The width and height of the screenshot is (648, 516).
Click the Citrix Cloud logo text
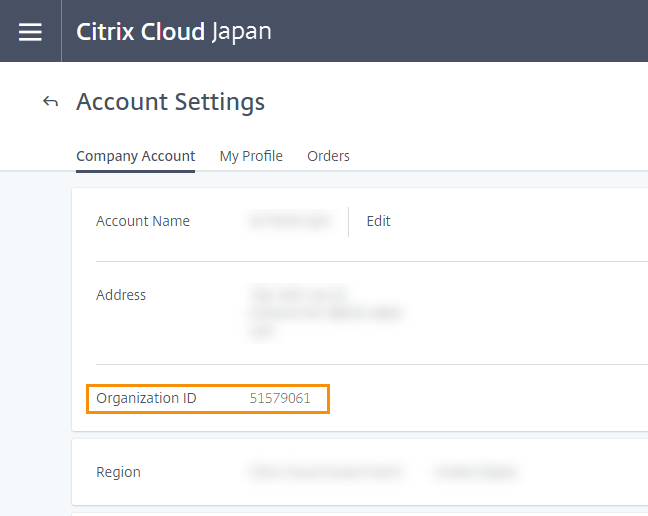coord(140,31)
